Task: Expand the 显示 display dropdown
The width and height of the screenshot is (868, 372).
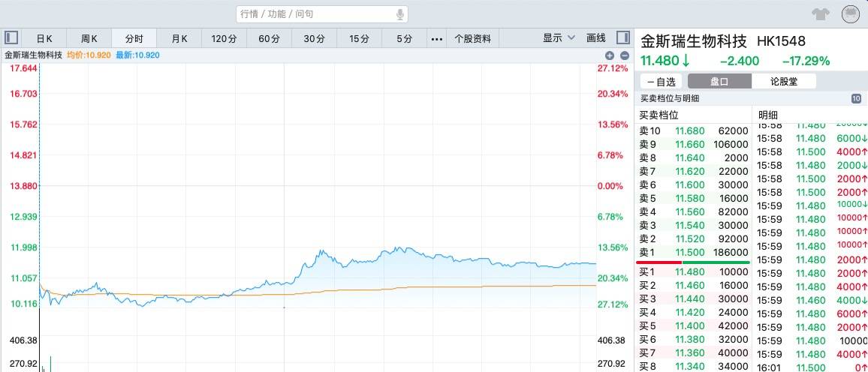Action: tap(559, 38)
